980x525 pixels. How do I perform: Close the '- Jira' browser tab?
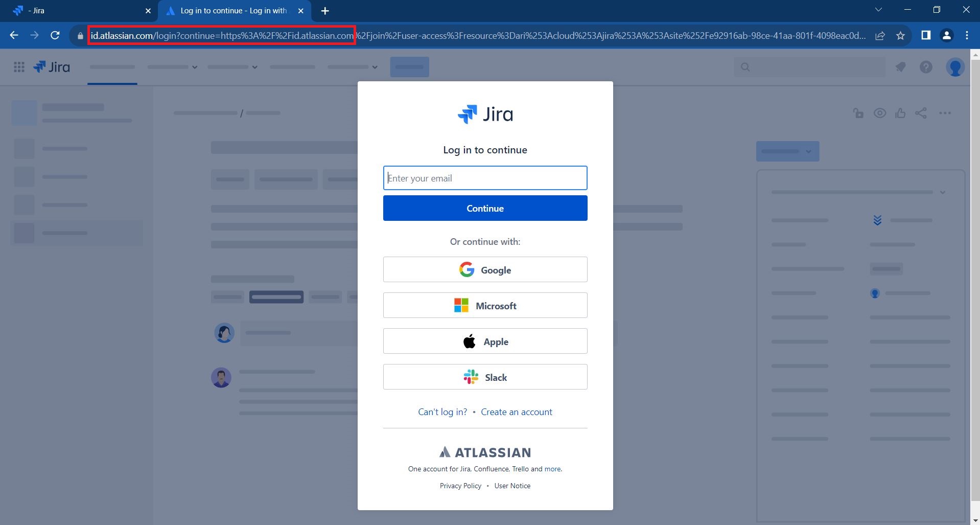[x=148, y=11]
